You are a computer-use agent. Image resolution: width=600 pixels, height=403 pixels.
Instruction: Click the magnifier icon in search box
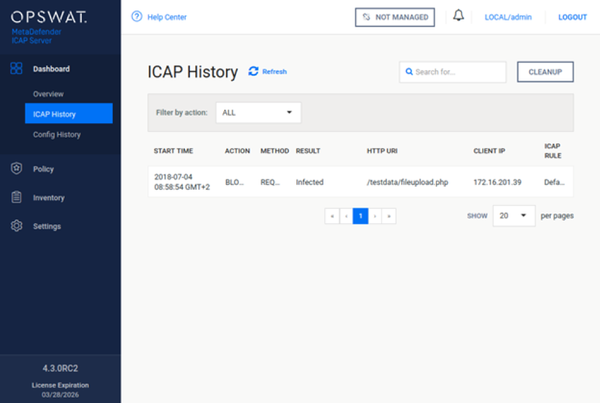click(x=408, y=72)
